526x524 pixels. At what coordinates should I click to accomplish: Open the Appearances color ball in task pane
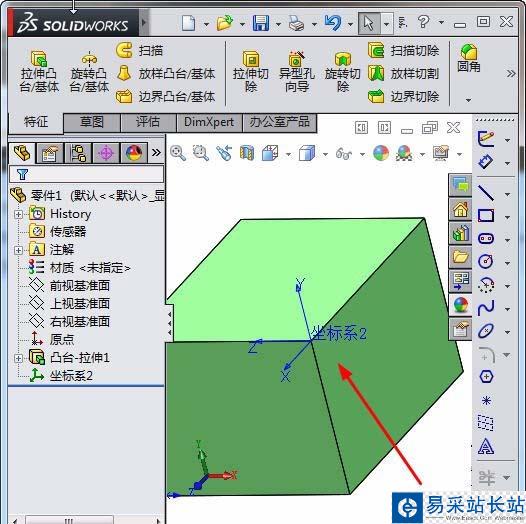460,305
